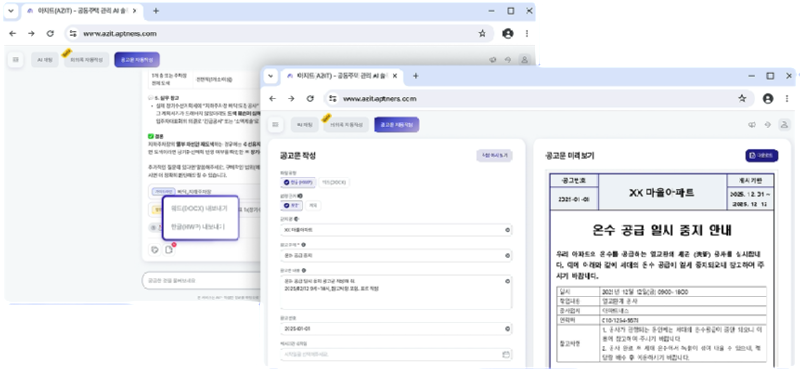Open Chrome profile in back window

pyautogui.click(x=508, y=34)
